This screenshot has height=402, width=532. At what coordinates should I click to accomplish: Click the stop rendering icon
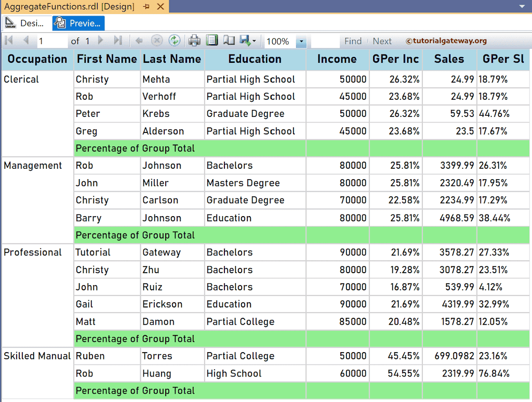156,41
